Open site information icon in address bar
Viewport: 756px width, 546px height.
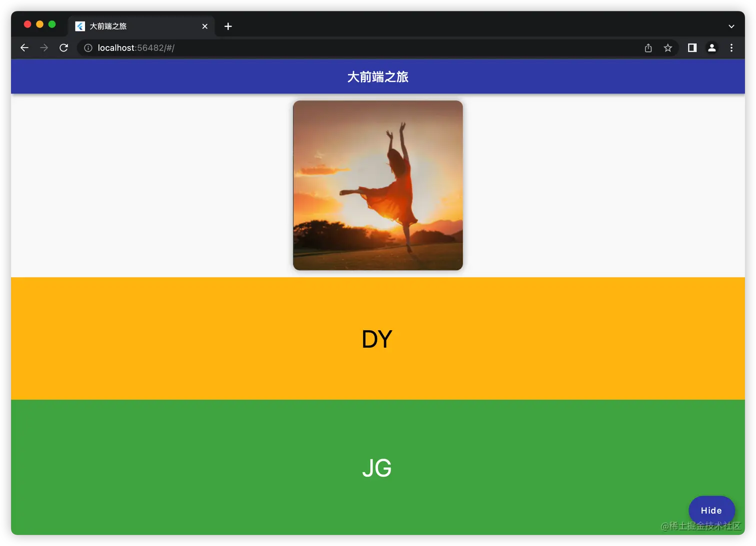coord(88,48)
